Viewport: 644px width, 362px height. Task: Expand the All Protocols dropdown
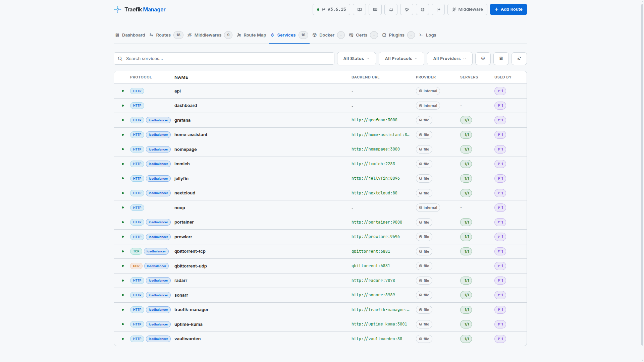point(401,59)
